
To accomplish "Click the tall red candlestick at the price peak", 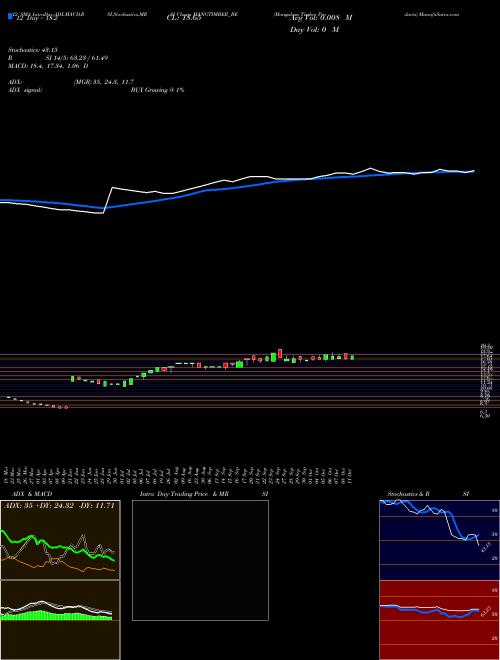I will point(280,353).
